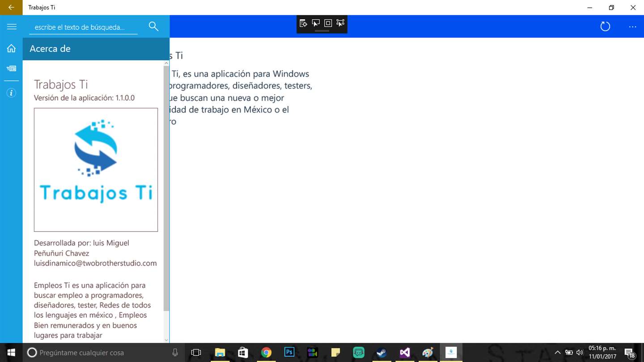The image size is (644, 362).
Task: Launch Google Chrome from taskbar
Action: 266,353
